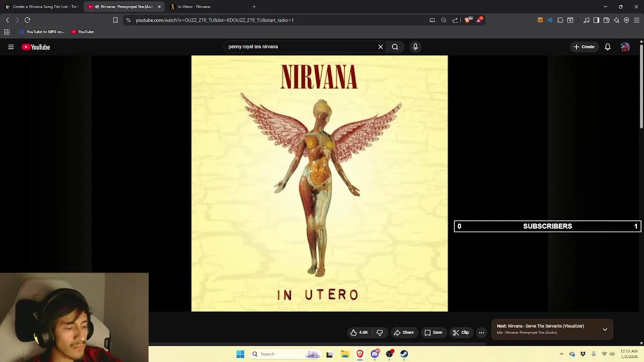Open OBS Studio from the taskbar
Viewport: 644px width, 362px height.
pyautogui.click(x=389, y=354)
